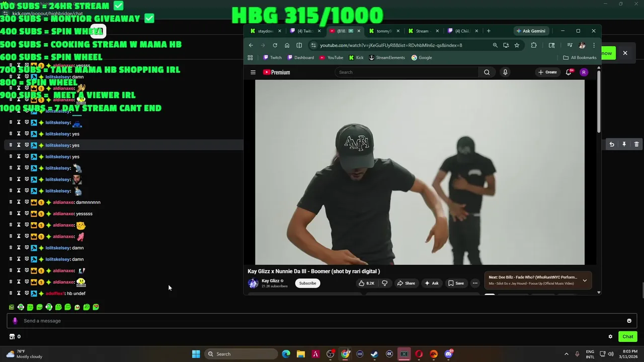644x362 pixels.
Task: Click purple microphone icon in message box
Action: (x=15, y=321)
